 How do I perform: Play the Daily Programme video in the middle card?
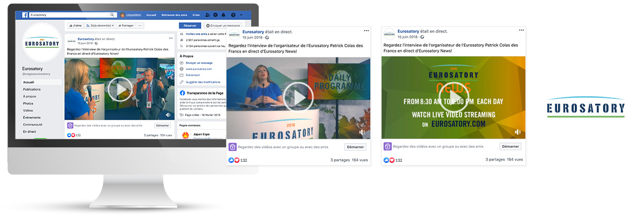[298, 97]
